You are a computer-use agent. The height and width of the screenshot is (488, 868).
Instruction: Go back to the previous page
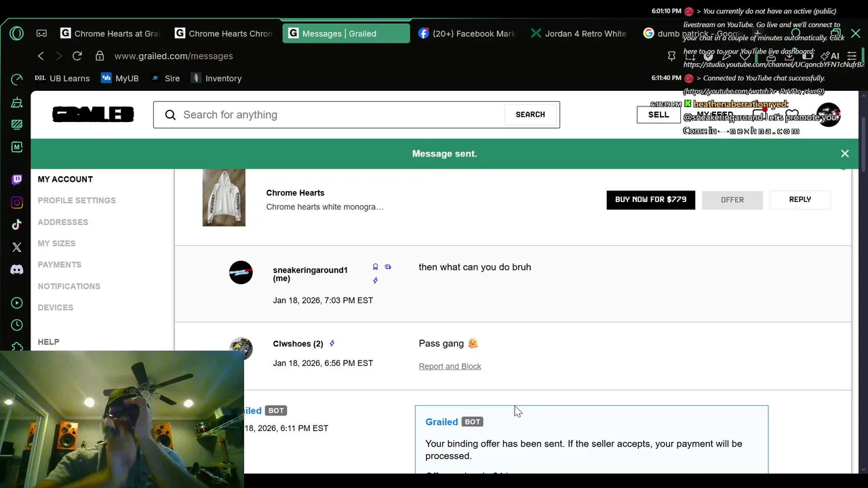[x=41, y=56]
